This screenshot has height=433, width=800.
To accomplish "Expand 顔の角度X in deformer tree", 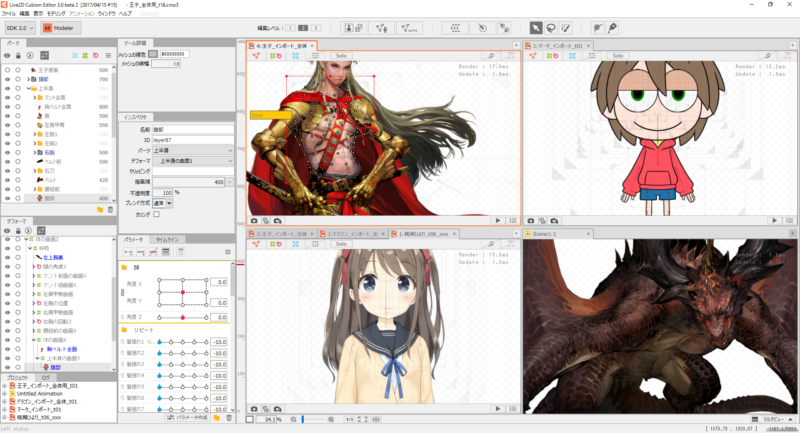I will (x=34, y=267).
